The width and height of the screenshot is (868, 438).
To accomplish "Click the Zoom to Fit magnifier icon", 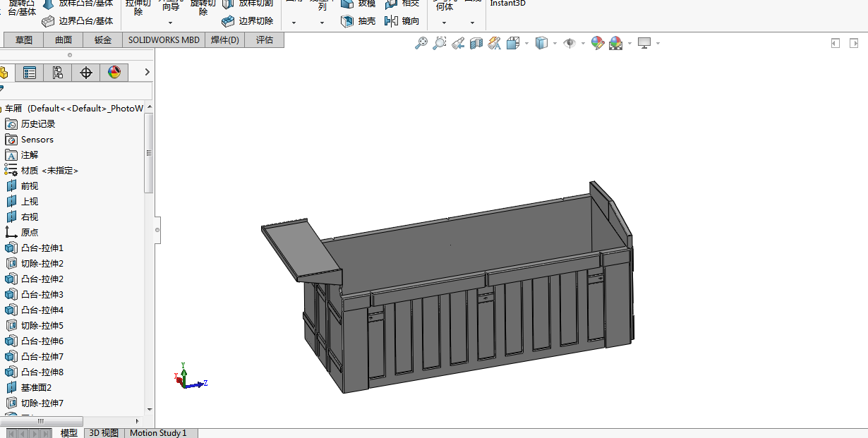I will click(x=421, y=43).
